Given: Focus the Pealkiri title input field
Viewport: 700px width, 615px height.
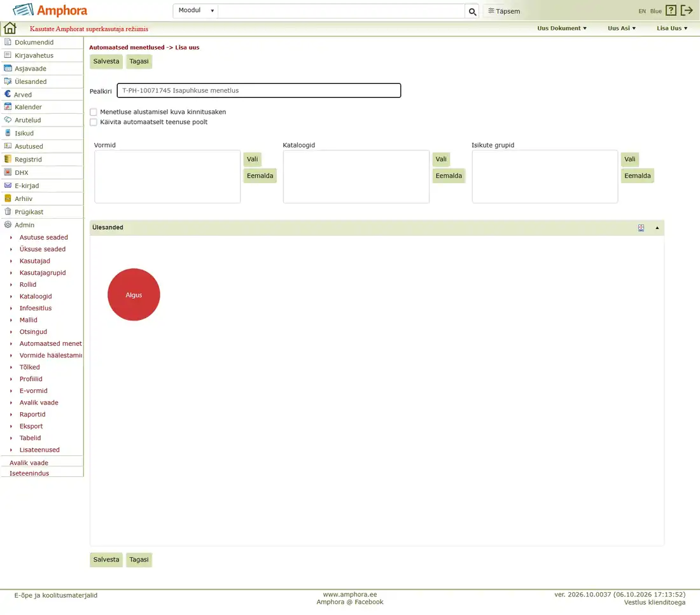Looking at the screenshot, I should coord(259,90).
